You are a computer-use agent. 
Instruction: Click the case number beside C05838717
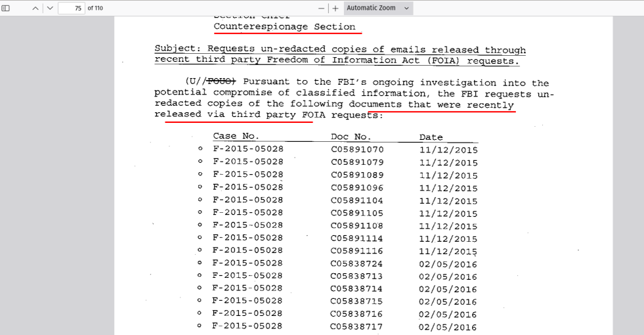click(x=247, y=326)
